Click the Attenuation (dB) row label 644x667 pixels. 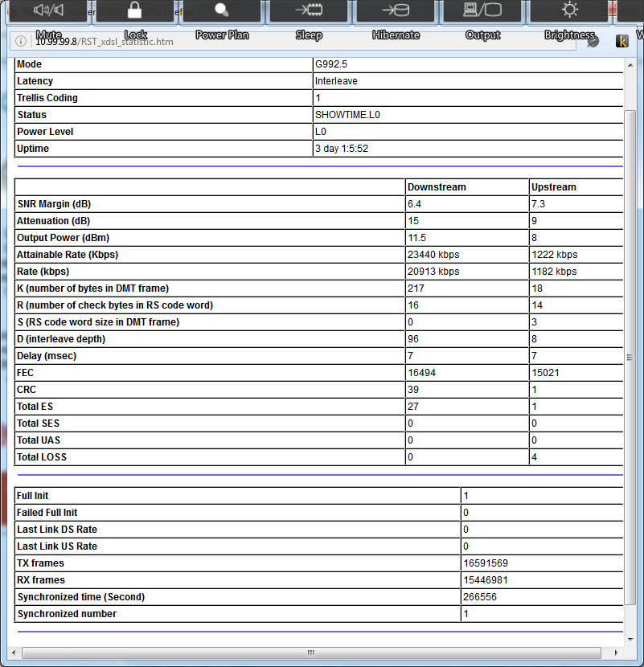[x=53, y=221]
